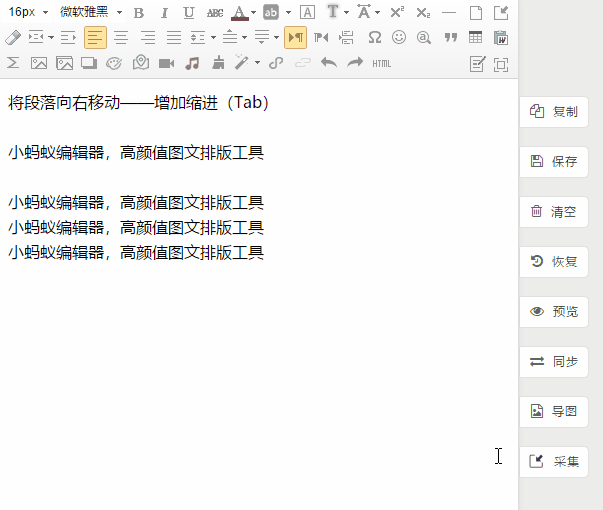Click the 保存 save button
603x510 pixels.
pyautogui.click(x=554, y=162)
